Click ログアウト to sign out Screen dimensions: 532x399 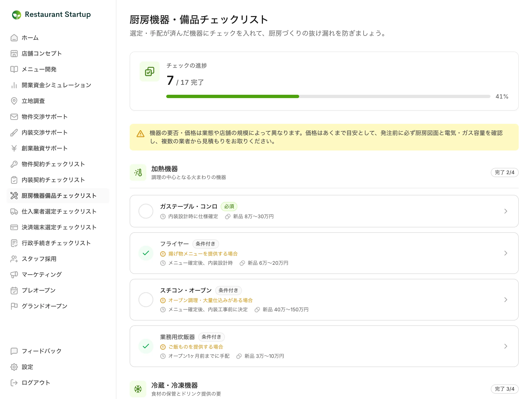point(58,383)
